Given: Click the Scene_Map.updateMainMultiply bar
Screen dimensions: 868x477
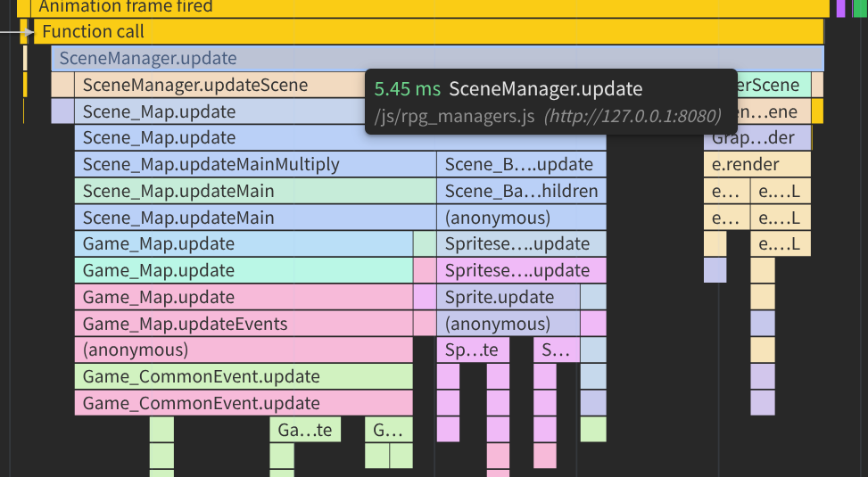Looking at the screenshot, I should point(255,164).
